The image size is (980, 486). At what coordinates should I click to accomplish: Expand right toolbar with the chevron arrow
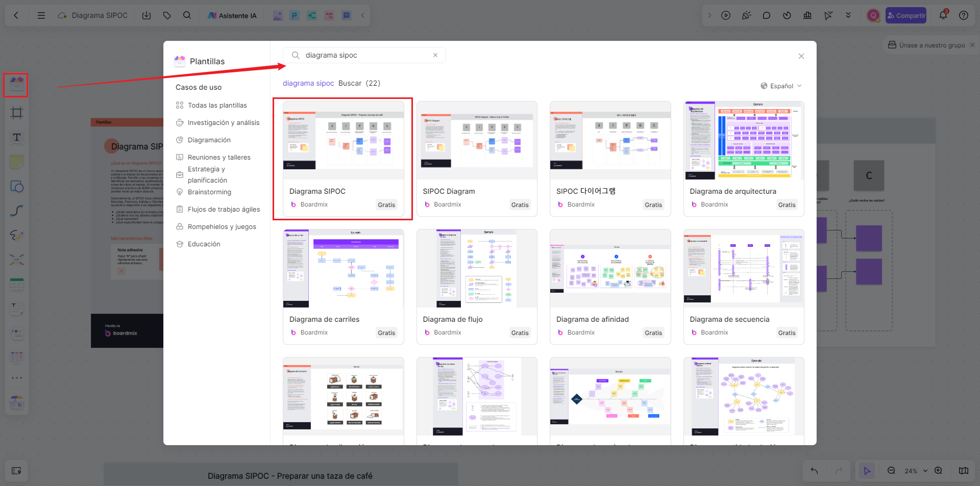click(x=709, y=15)
